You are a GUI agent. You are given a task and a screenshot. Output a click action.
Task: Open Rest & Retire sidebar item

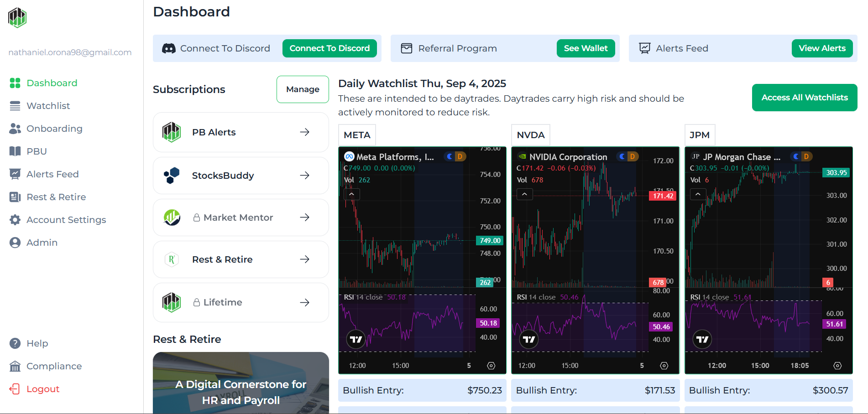47,197
